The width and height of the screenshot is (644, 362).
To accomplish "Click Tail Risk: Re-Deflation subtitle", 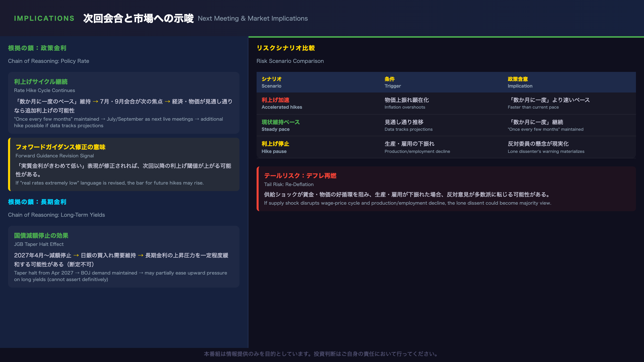I will 289,184.
